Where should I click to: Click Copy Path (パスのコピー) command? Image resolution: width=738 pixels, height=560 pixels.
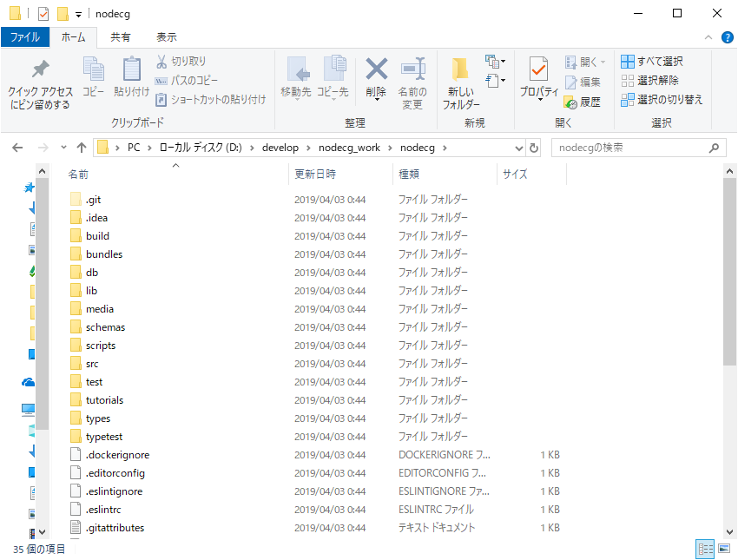[x=187, y=81]
